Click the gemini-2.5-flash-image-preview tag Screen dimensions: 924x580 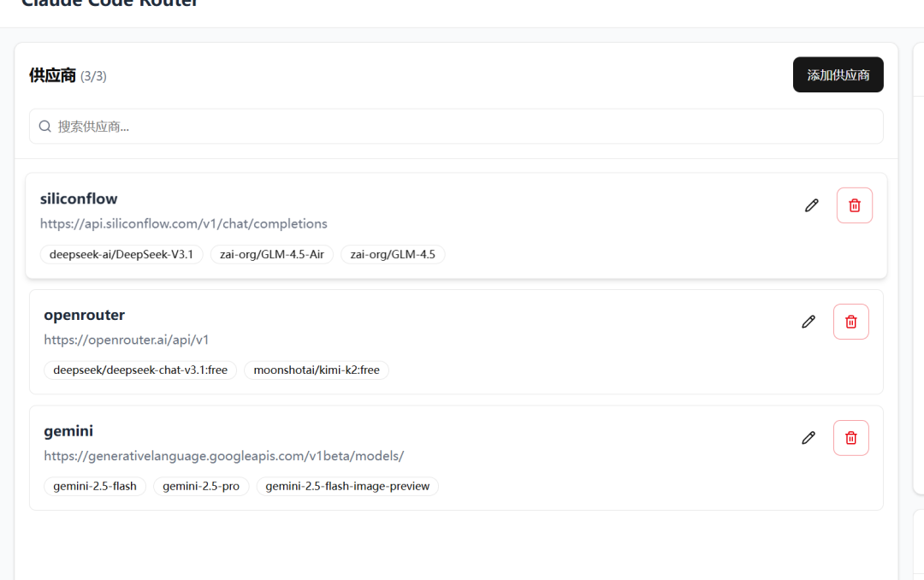pos(347,486)
